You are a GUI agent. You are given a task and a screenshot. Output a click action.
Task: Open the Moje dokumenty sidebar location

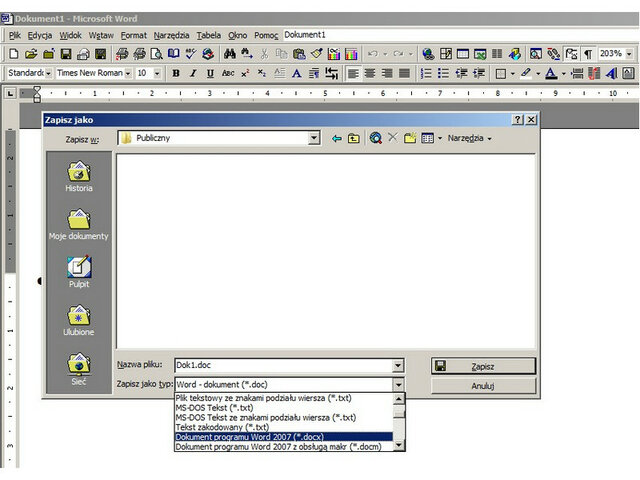[x=79, y=224]
